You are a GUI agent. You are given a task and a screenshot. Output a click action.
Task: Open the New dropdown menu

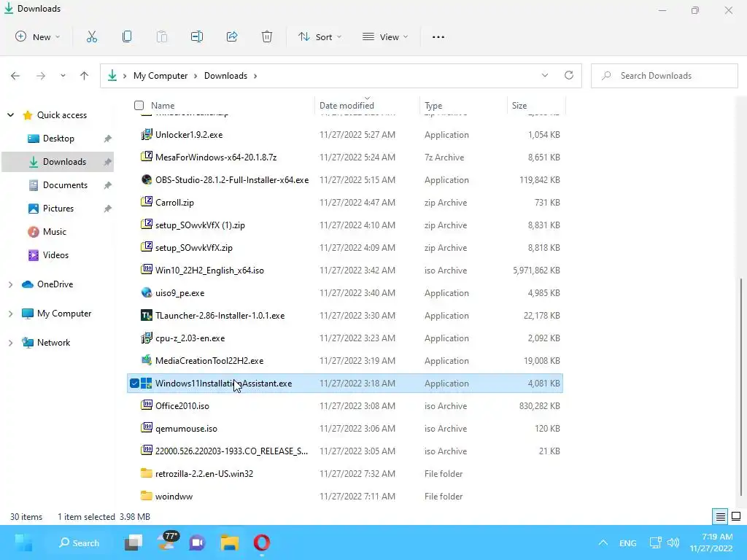[x=38, y=36]
